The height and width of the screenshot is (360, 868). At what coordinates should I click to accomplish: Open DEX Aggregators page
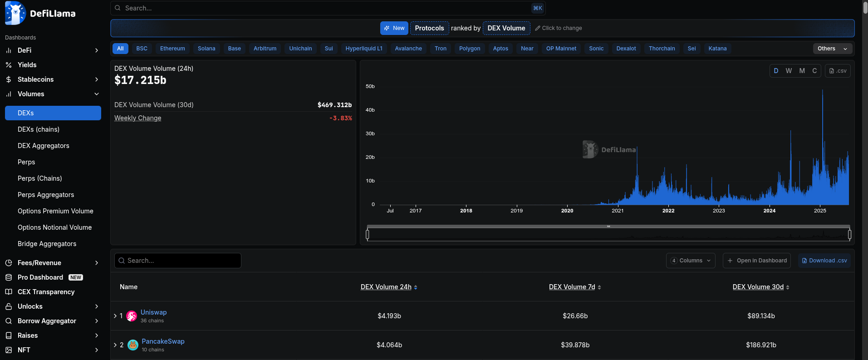pyautogui.click(x=44, y=146)
